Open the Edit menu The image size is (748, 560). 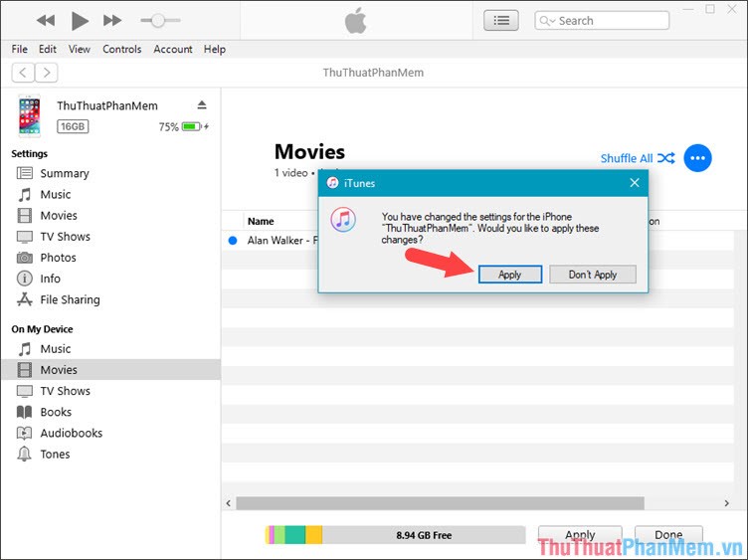(48, 49)
